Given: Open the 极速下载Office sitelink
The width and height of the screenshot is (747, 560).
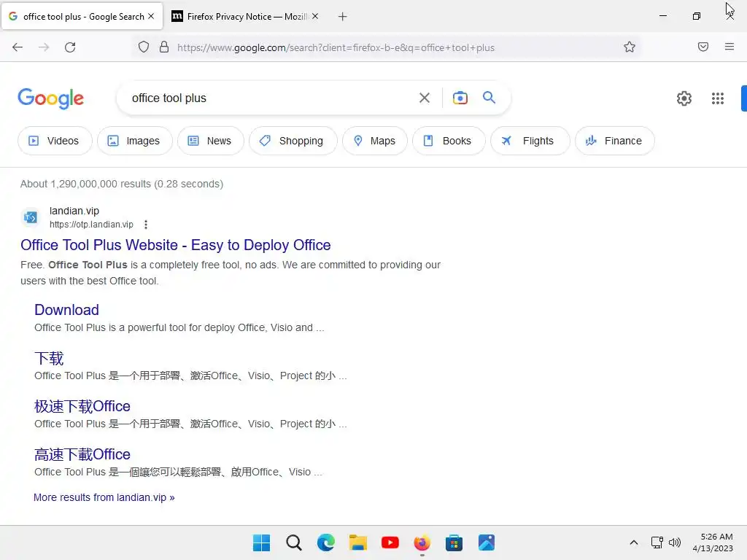Looking at the screenshot, I should coord(82,406).
